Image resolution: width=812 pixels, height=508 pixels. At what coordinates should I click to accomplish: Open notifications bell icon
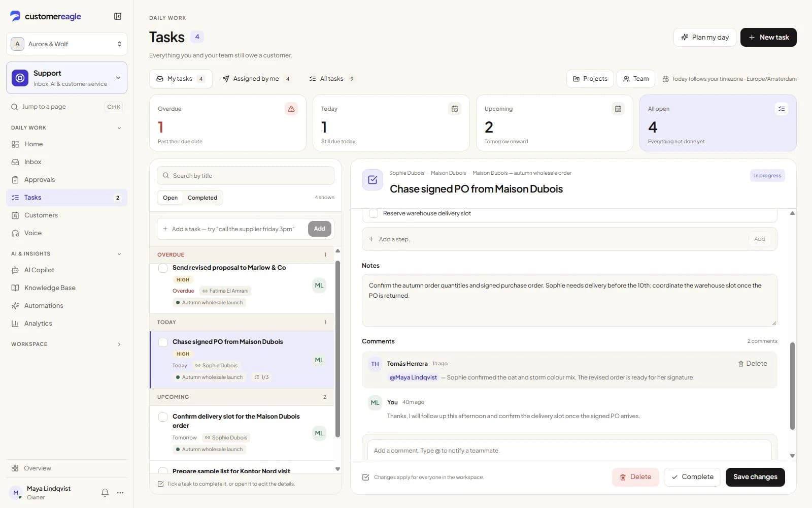(x=105, y=492)
